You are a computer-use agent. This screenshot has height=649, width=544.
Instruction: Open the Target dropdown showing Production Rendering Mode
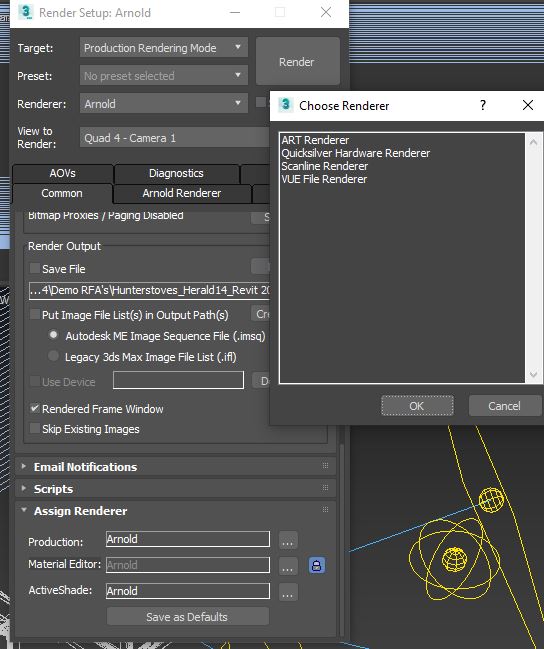click(x=164, y=48)
